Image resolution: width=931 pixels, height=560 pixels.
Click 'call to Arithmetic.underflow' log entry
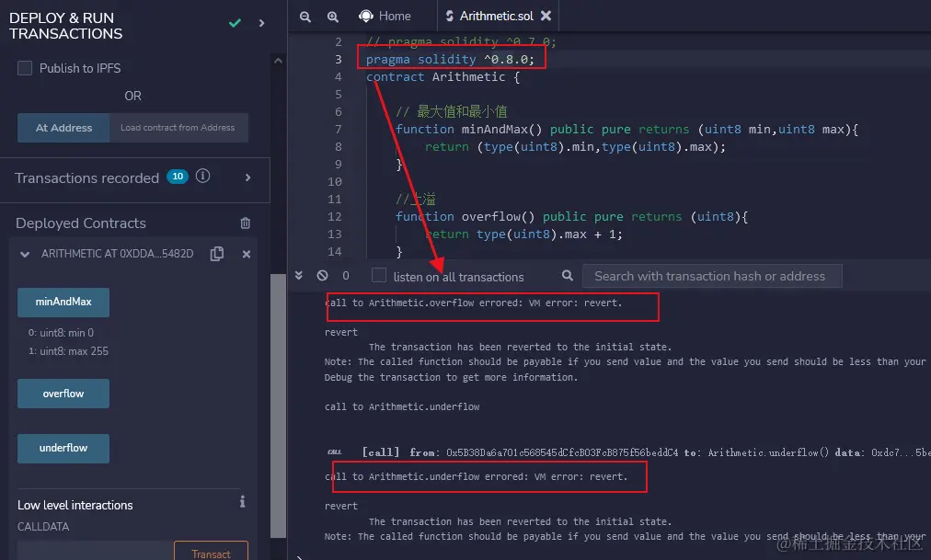coord(402,407)
